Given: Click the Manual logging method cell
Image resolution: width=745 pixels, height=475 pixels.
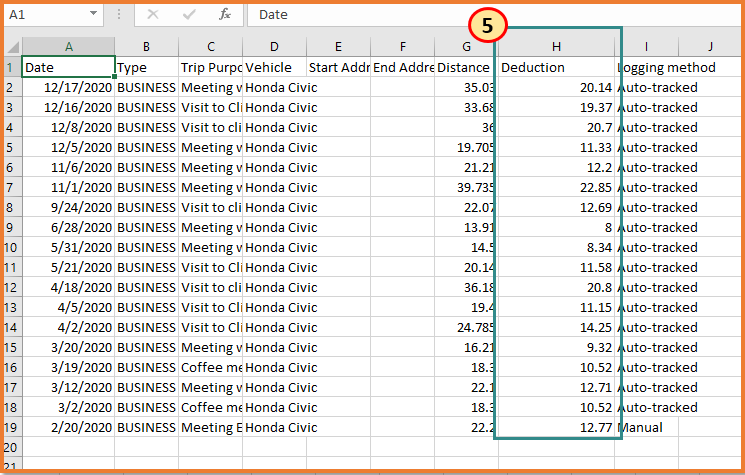Looking at the screenshot, I should (x=646, y=428).
